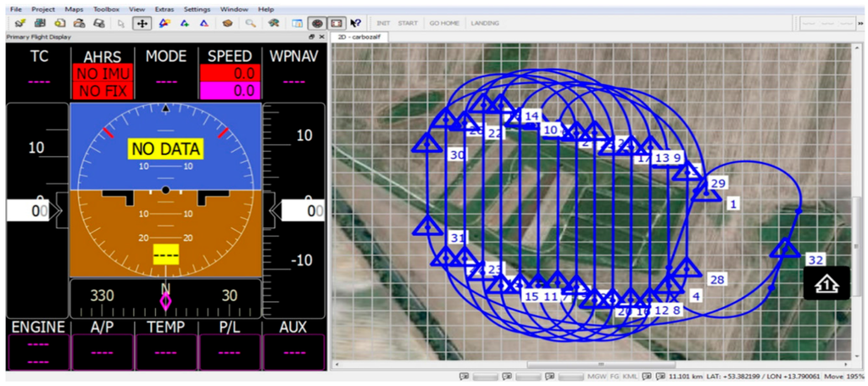Click the magnifier zoom tool icon
Image resolution: width=868 pixels, height=386 pixels.
point(251,23)
